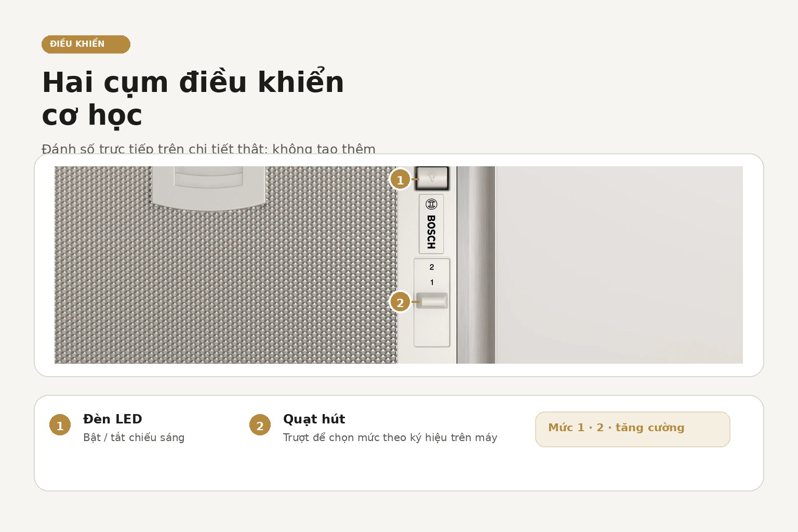Click the number 2 badge beside Quạt hút
Screen dimensions: 798x532
click(x=260, y=425)
